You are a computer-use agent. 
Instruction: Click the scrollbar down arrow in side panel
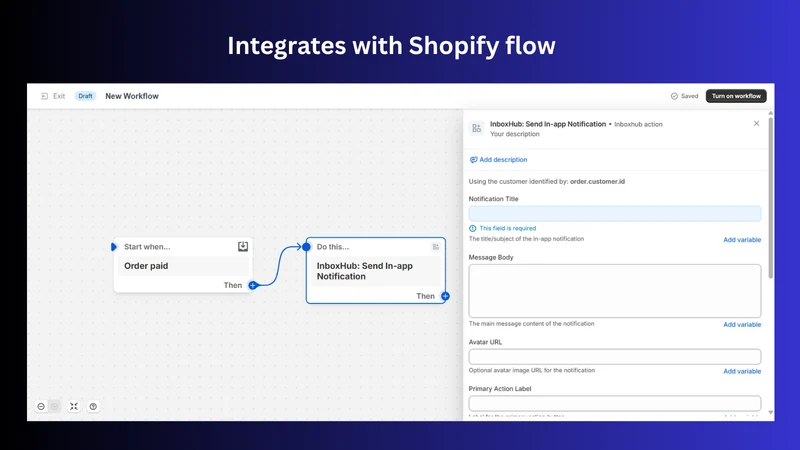770,412
